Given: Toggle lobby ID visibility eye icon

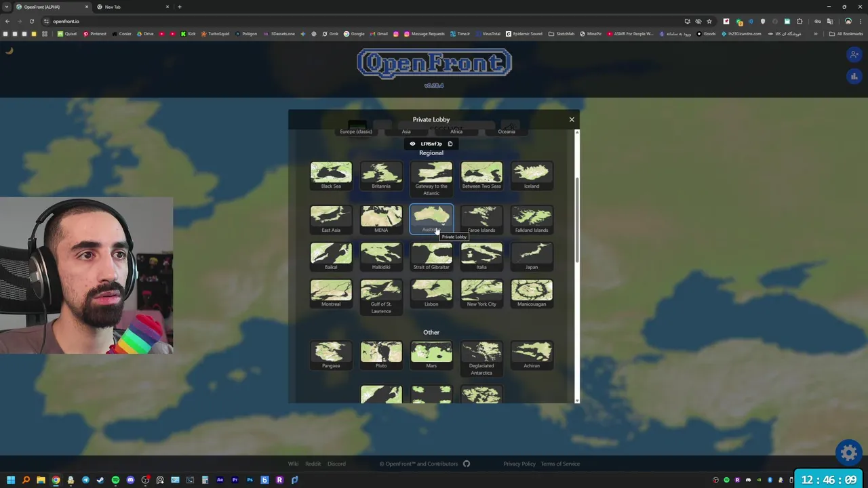Looking at the screenshot, I should coord(412,144).
